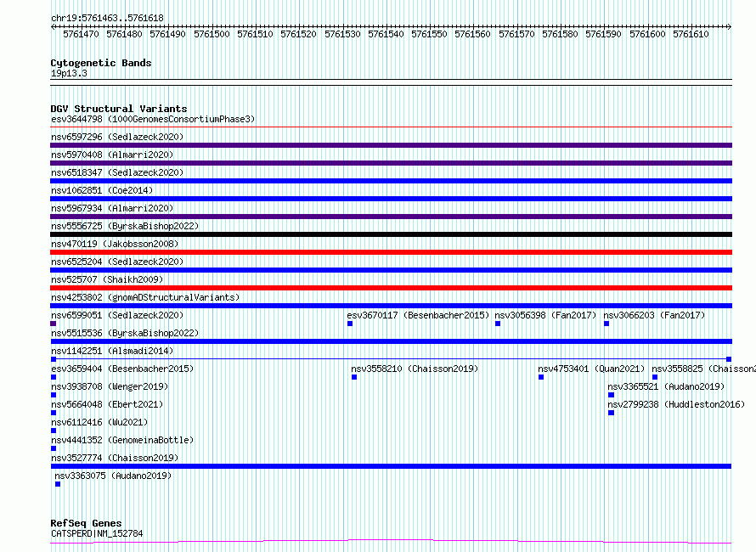The height and width of the screenshot is (552, 756).
Task: Open nsv3066203 (Fan2017) variant label
Action: 654,315
